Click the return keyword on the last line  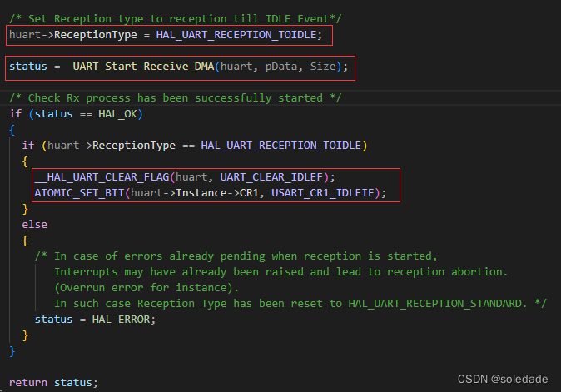coord(29,382)
